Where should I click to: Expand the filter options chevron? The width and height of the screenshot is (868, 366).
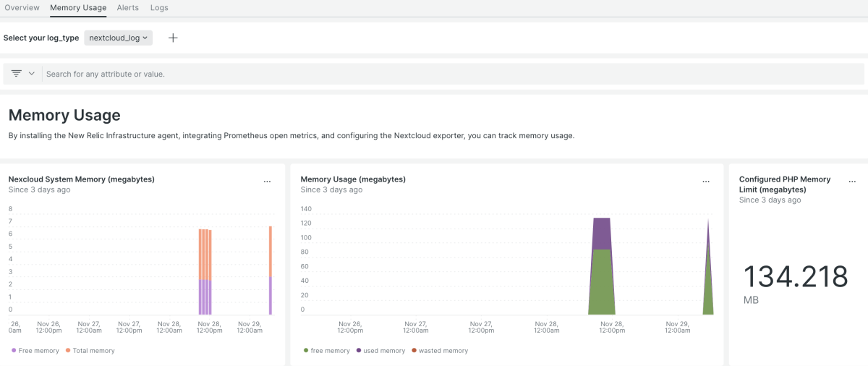[x=32, y=74]
